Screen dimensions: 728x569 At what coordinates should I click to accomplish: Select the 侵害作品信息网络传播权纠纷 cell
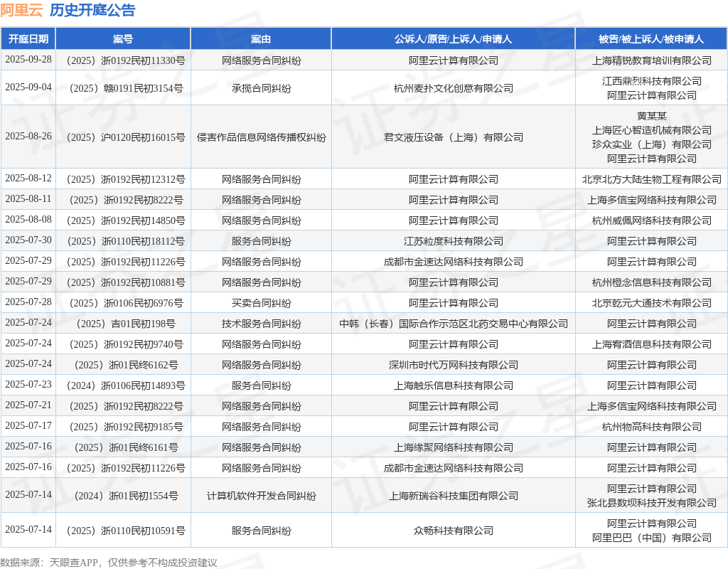point(261,137)
